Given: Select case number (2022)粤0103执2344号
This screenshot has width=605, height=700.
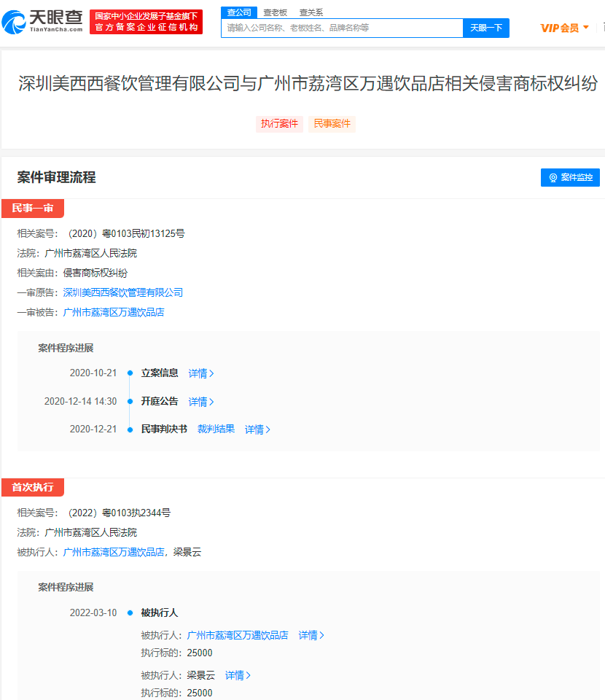Looking at the screenshot, I should click(118, 513).
